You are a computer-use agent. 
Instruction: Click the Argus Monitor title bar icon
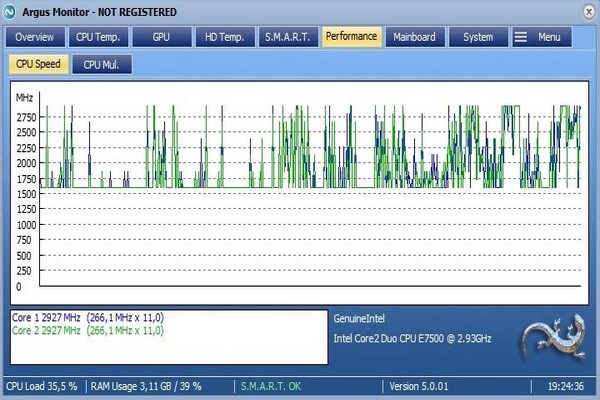11,12
